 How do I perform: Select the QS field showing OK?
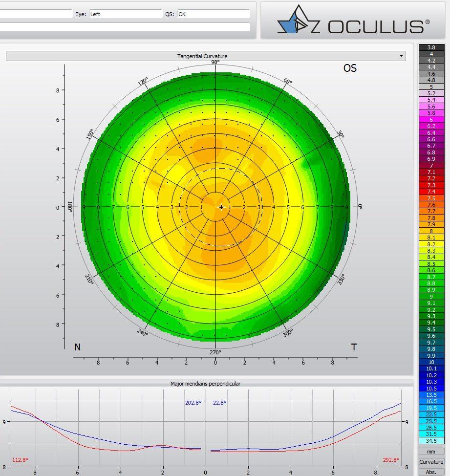point(214,14)
